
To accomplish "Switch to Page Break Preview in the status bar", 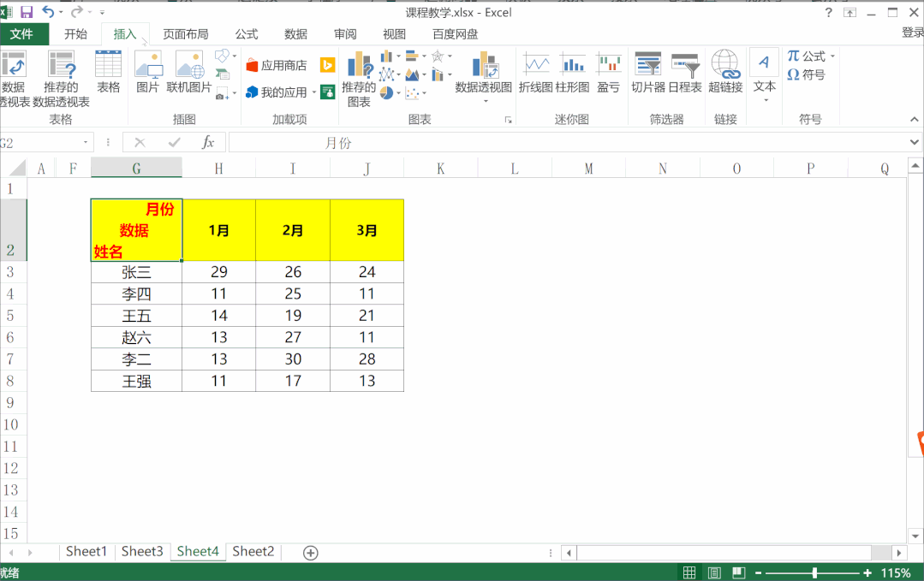I will coord(739,572).
